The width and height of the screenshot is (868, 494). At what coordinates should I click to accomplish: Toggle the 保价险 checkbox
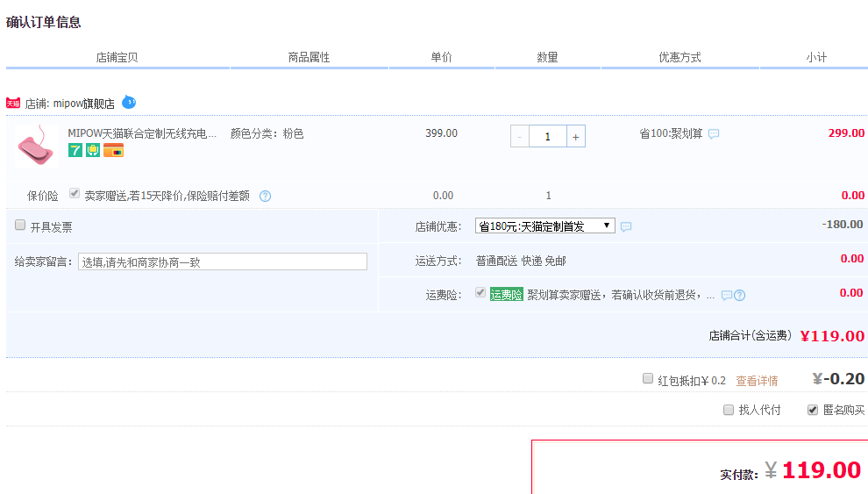75,193
